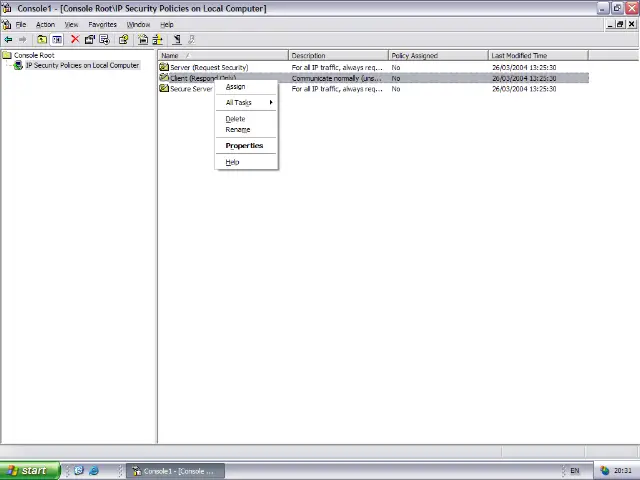The width and height of the screenshot is (640, 480).
Task: Click Server (Request Security) modified time cell
Action: tap(524, 67)
